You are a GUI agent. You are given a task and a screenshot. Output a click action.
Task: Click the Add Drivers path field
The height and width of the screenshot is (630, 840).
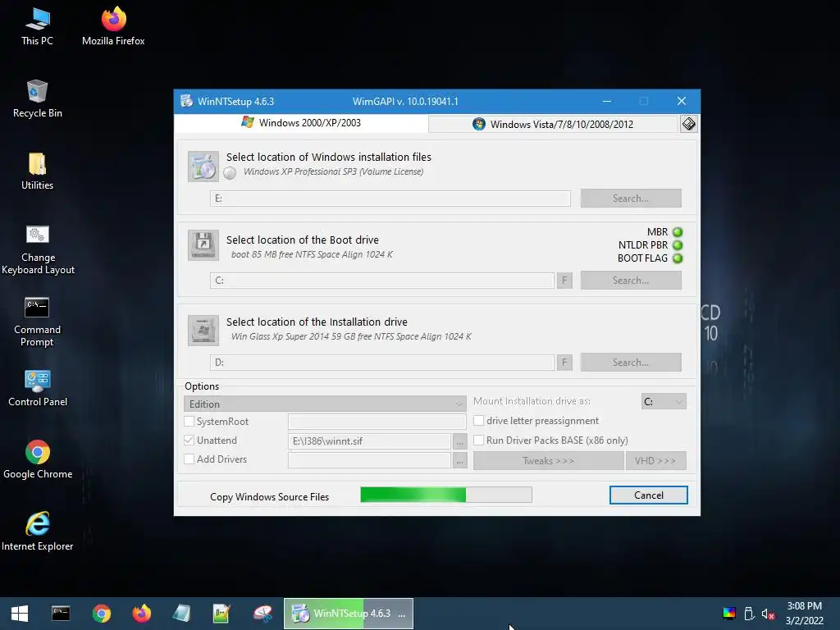(x=369, y=459)
